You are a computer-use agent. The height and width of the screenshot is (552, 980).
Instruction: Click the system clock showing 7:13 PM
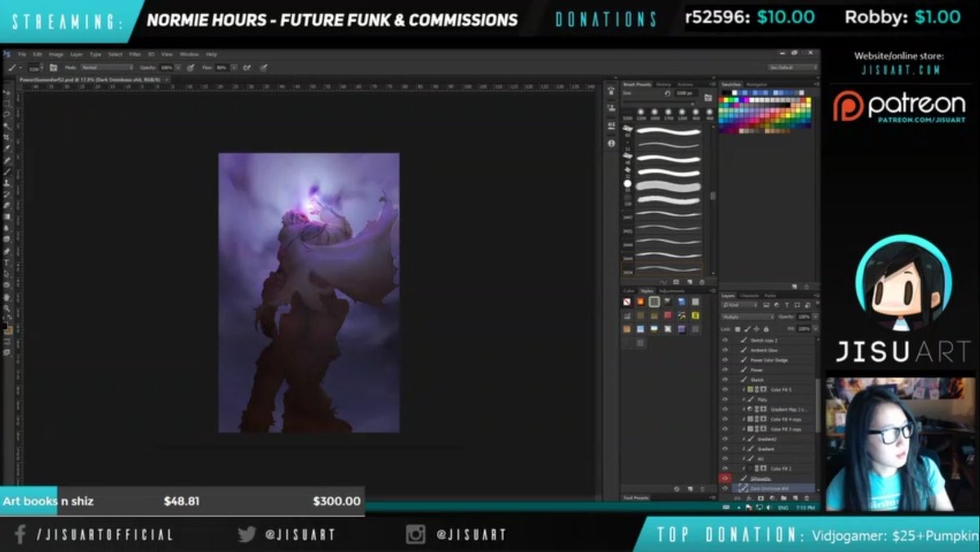click(804, 507)
